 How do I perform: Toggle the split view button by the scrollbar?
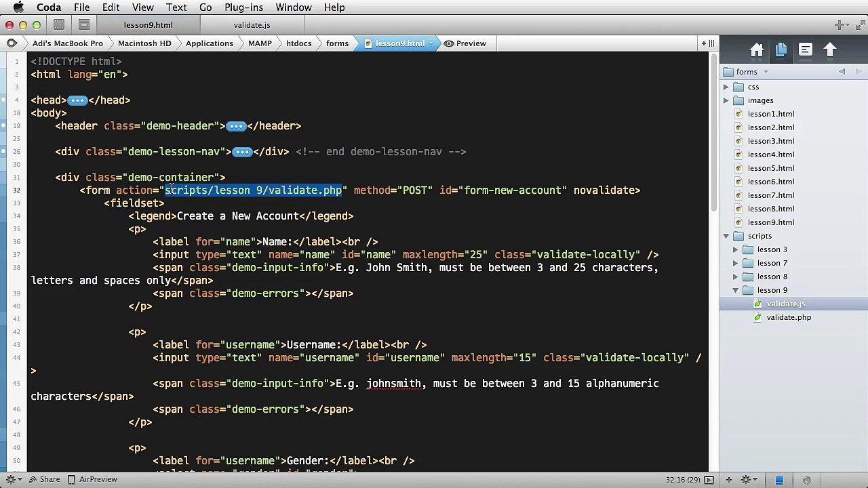click(x=711, y=43)
